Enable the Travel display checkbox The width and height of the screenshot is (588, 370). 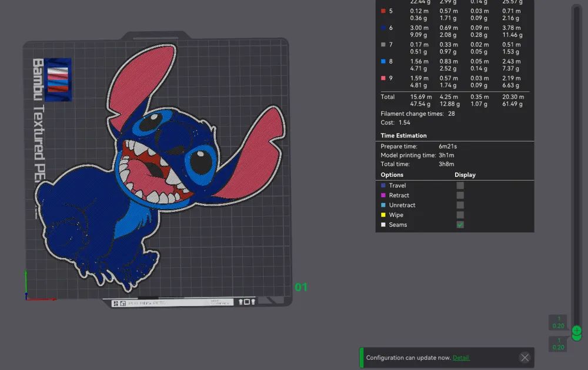(460, 185)
